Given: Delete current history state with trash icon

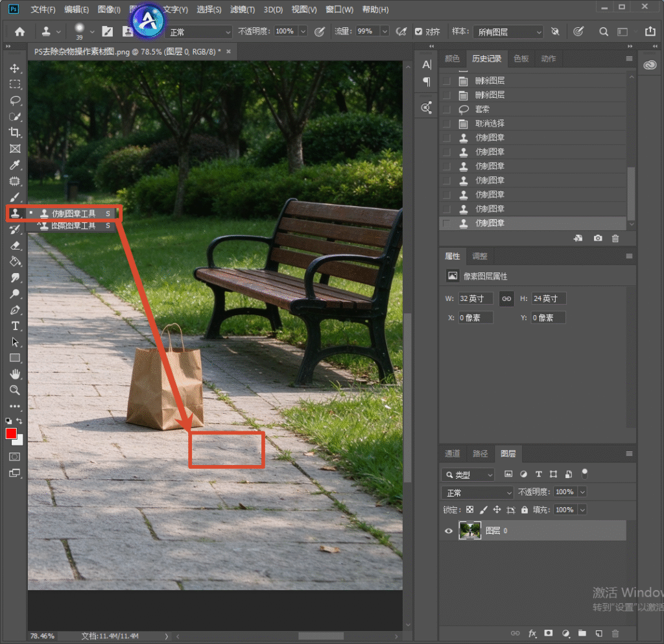Looking at the screenshot, I should (615, 239).
